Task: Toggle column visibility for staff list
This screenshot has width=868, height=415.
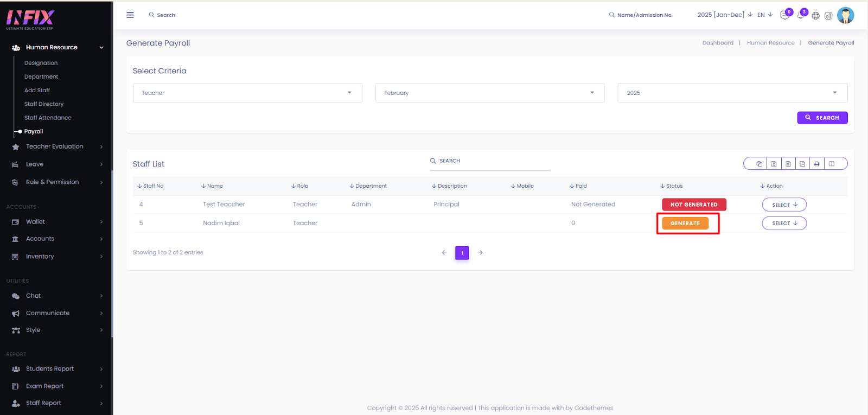Action: 832,164
